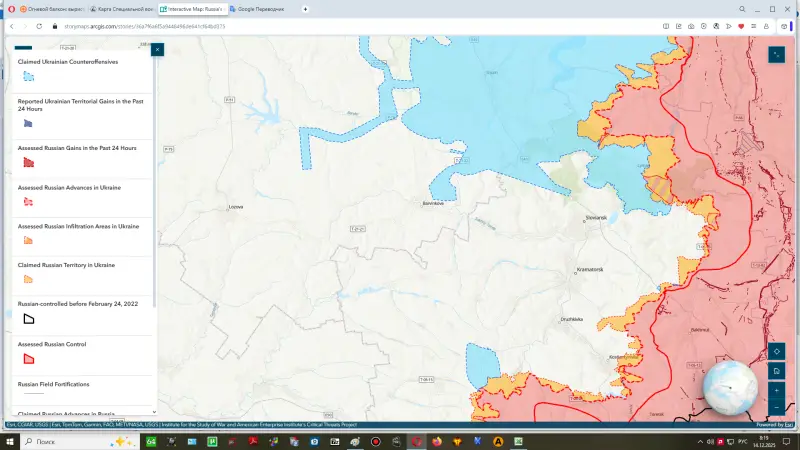Open a new browser tab

point(305,8)
